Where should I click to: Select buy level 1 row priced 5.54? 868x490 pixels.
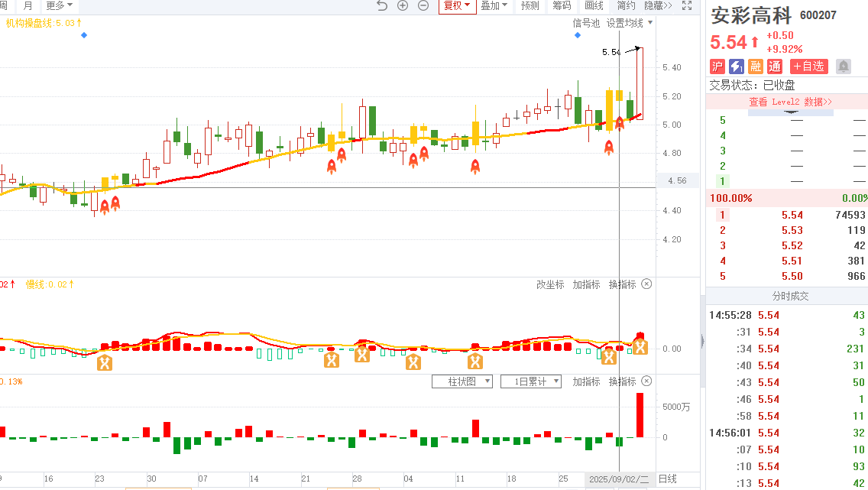coord(787,215)
